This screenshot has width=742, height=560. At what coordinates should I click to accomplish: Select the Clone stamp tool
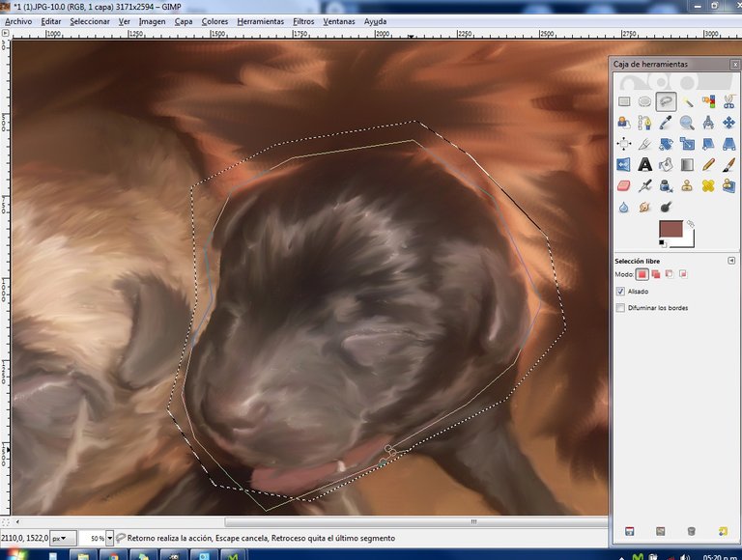[687, 186]
